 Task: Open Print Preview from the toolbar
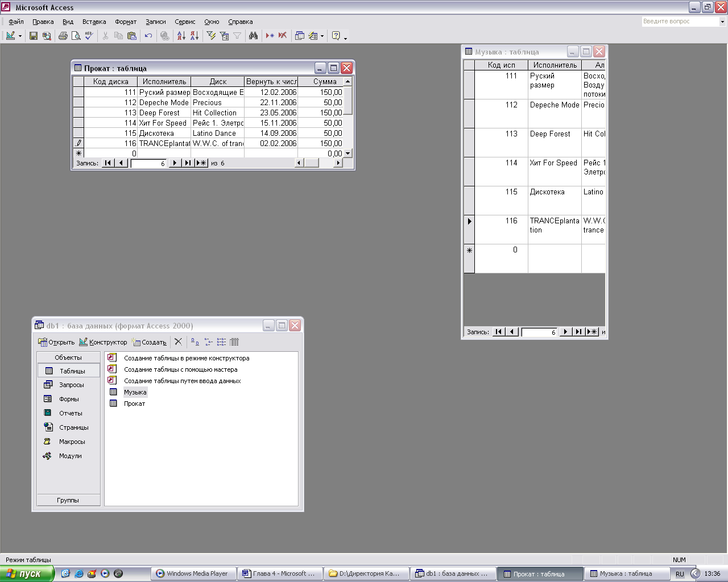pos(76,36)
